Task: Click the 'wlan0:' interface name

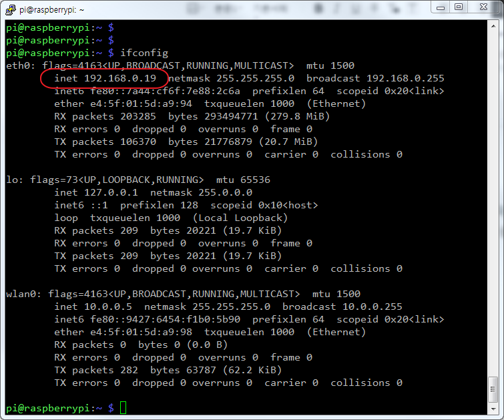Action: click(23, 294)
